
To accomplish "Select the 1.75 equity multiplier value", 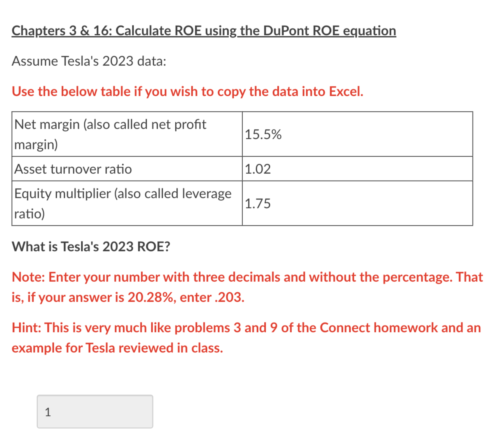I will [258, 203].
